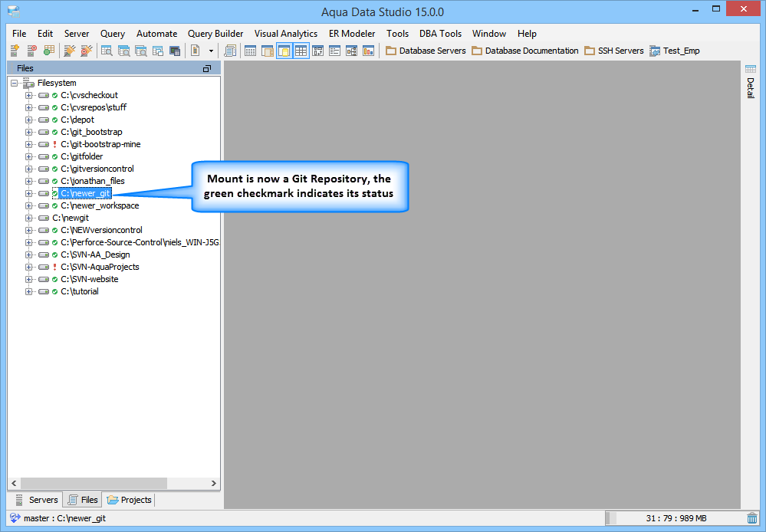Image resolution: width=766 pixels, height=532 pixels.
Task: Click the 'master : C:\newer_git' status text
Action: coord(64,518)
